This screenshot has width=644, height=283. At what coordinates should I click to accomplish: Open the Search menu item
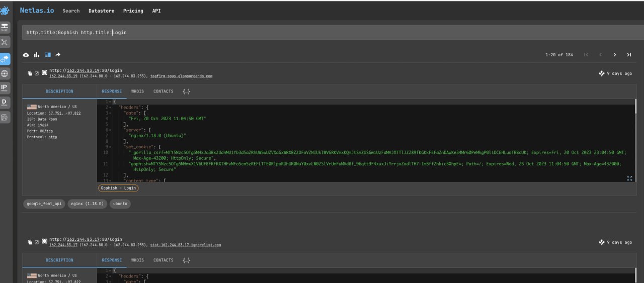point(71,11)
